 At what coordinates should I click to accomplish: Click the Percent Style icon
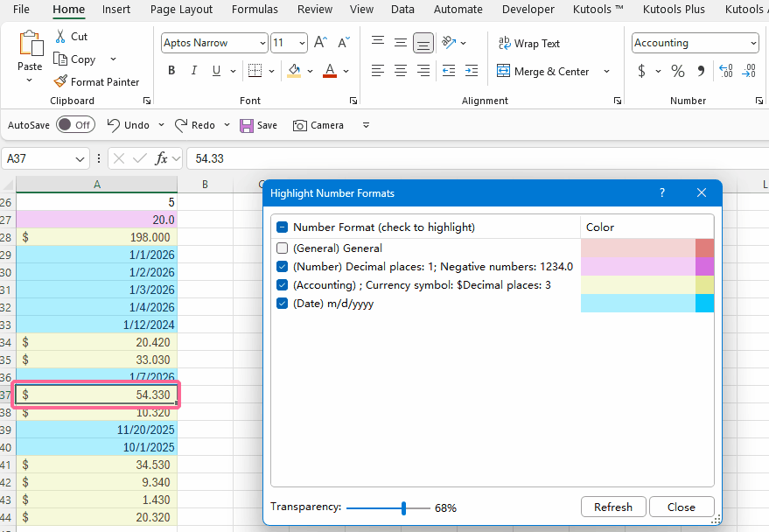pos(678,71)
